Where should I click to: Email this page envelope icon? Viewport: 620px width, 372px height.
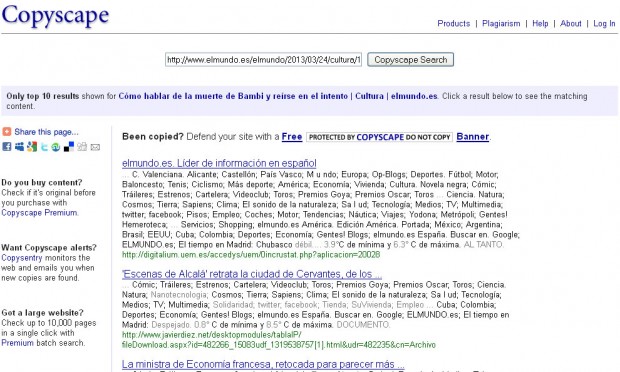95,147
